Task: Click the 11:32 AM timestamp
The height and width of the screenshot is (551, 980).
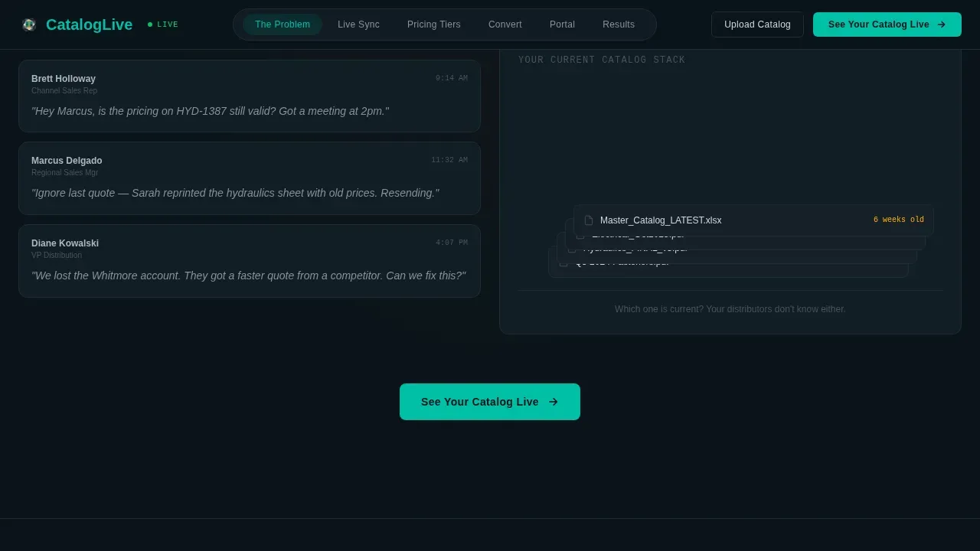Action: click(x=449, y=160)
